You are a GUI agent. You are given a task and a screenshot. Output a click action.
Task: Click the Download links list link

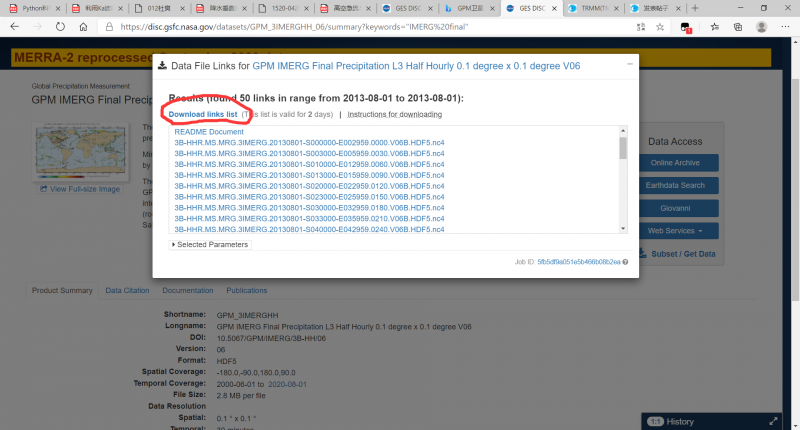click(203, 114)
